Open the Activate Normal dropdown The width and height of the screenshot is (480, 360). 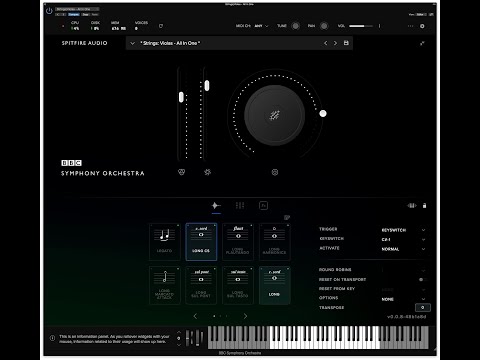(x=403, y=249)
